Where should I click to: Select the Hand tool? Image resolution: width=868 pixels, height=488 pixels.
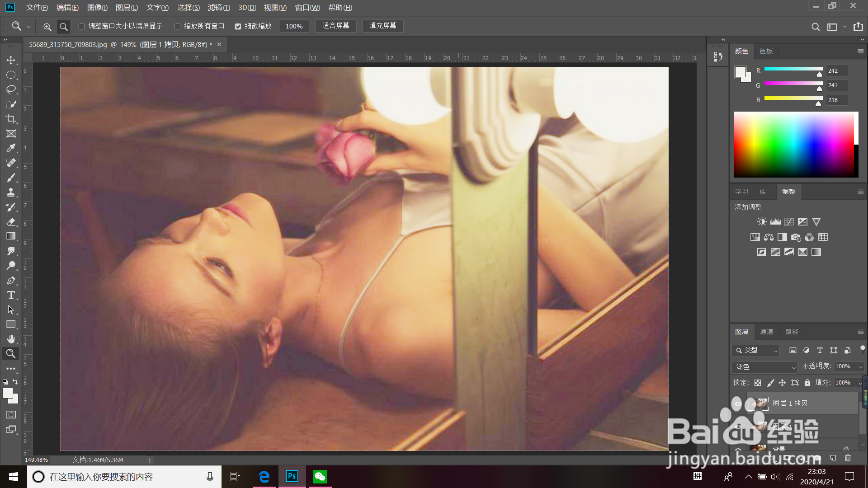click(11, 339)
